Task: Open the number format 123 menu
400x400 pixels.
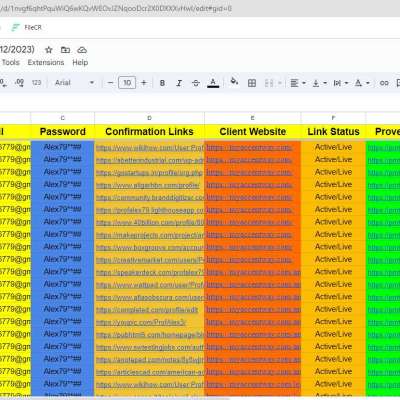Action: tap(36, 83)
